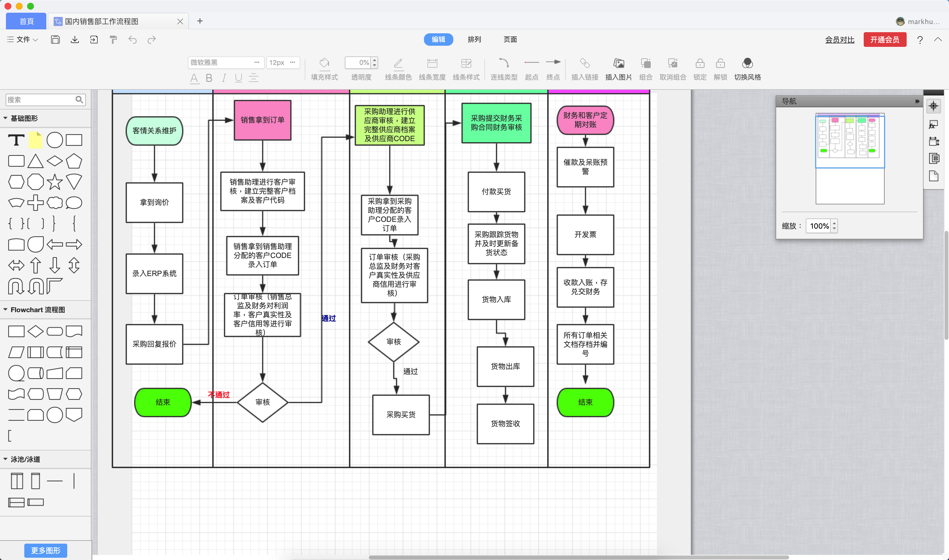Switch to 编辑 tab

(438, 39)
